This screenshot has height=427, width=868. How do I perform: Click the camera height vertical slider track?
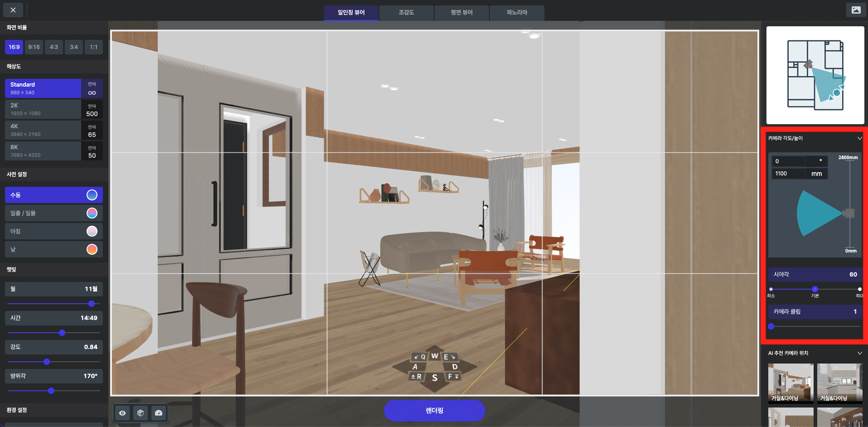(x=849, y=204)
